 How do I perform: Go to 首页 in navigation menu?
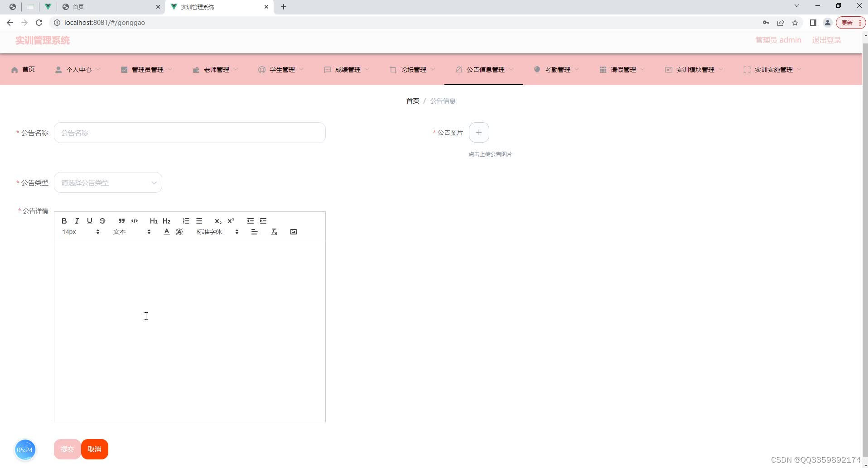point(23,69)
